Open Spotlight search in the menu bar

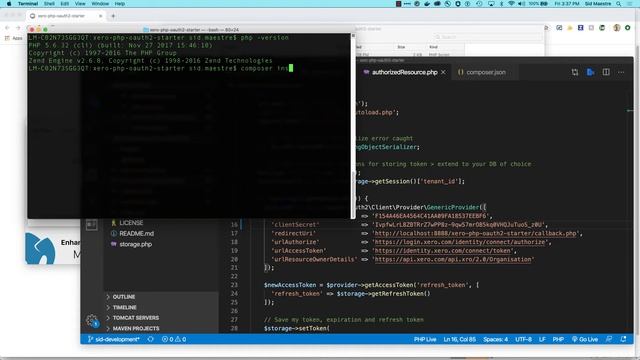[619, 4]
